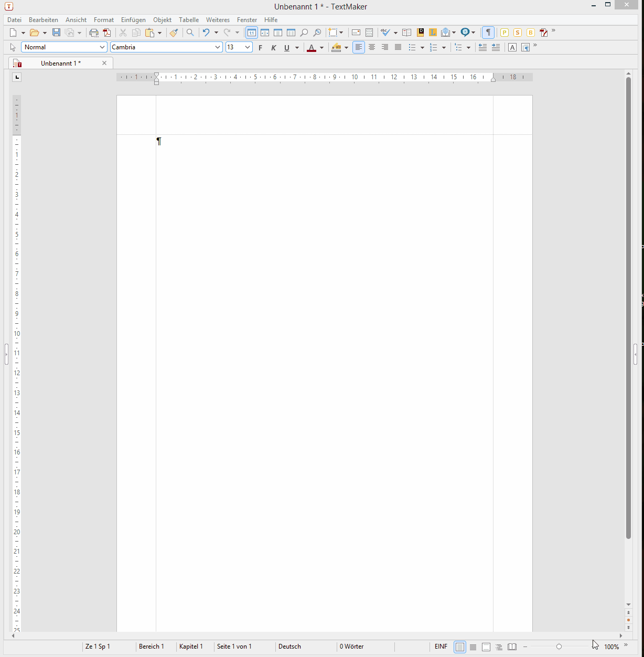
Task: Click the vertical scrollbar thumb
Action: pos(628,308)
